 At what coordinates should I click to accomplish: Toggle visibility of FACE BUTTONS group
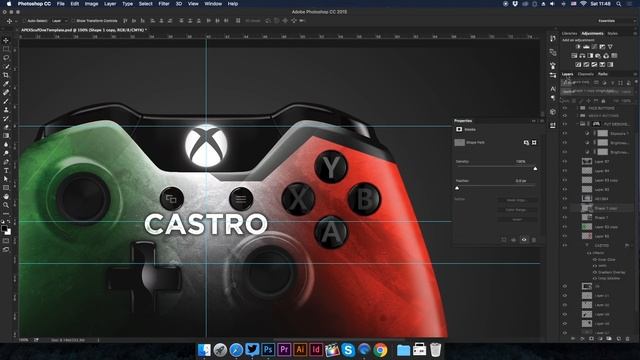565,108
